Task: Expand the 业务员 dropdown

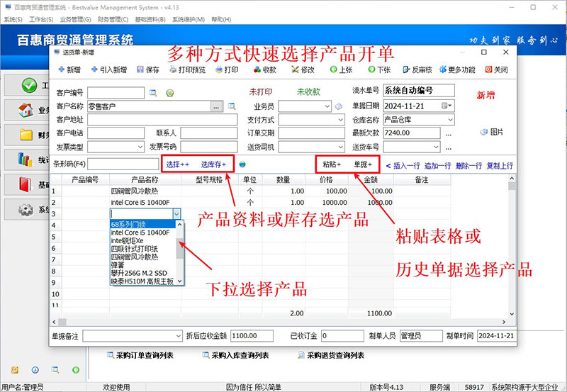Action: pos(327,106)
